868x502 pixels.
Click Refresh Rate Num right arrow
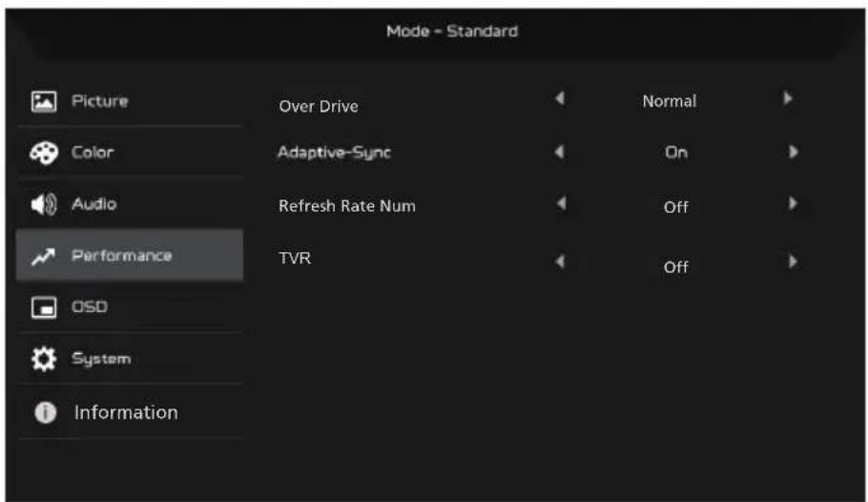(794, 203)
